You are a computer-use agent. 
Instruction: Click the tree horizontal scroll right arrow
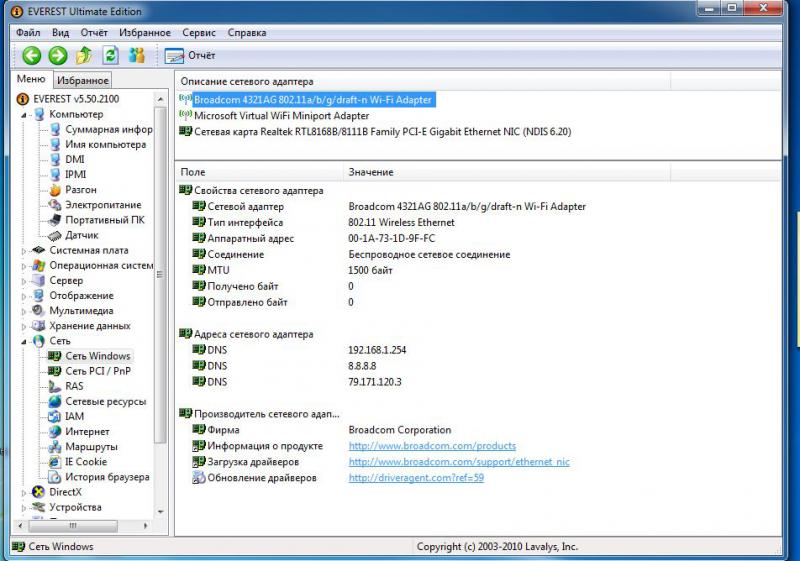[145, 525]
